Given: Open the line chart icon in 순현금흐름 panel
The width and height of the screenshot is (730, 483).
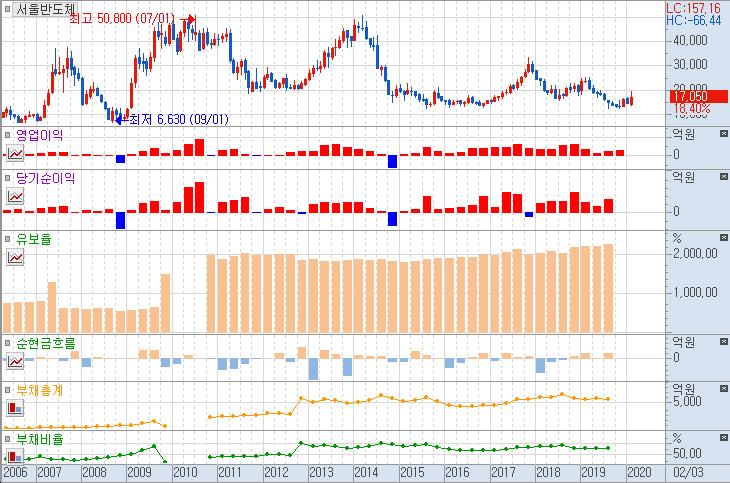Looking at the screenshot, I should pos(15,361).
